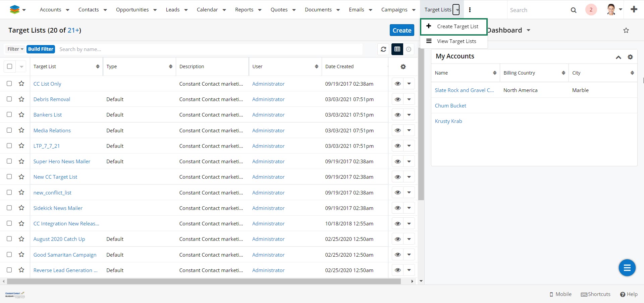The width and height of the screenshot is (644, 303).
Task: Open the notifications badge showing 2
Action: point(591,10)
